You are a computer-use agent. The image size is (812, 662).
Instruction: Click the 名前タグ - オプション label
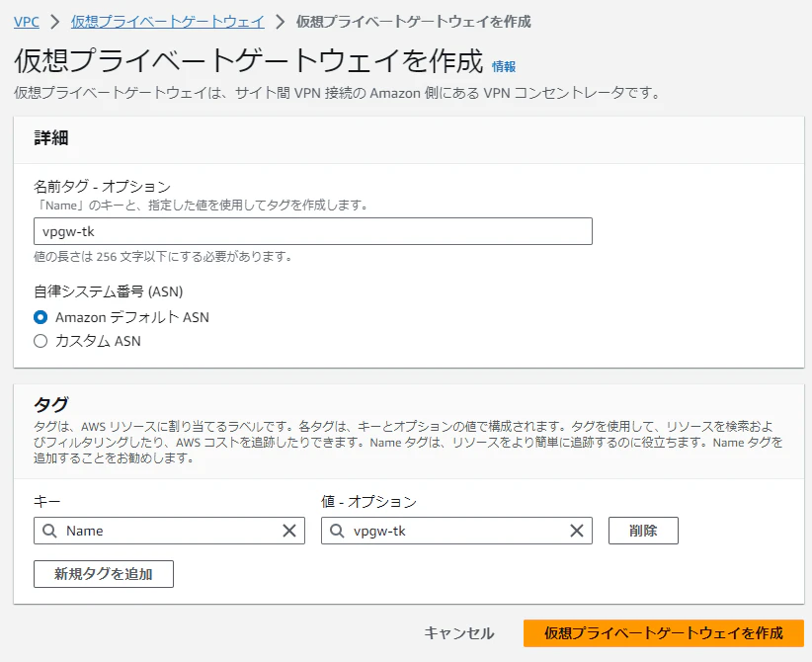tap(102, 186)
